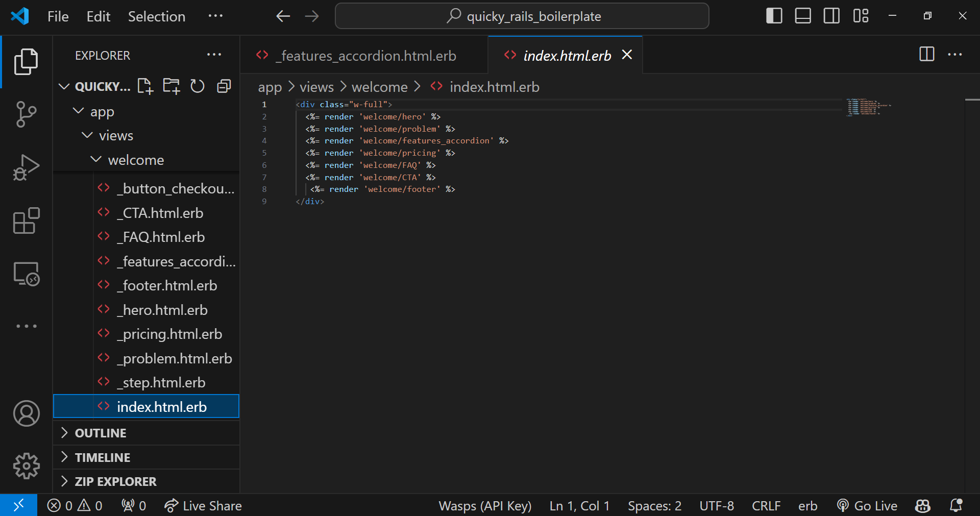Open _CTA.html.erb from explorer
980x516 pixels.
pyautogui.click(x=146, y=213)
